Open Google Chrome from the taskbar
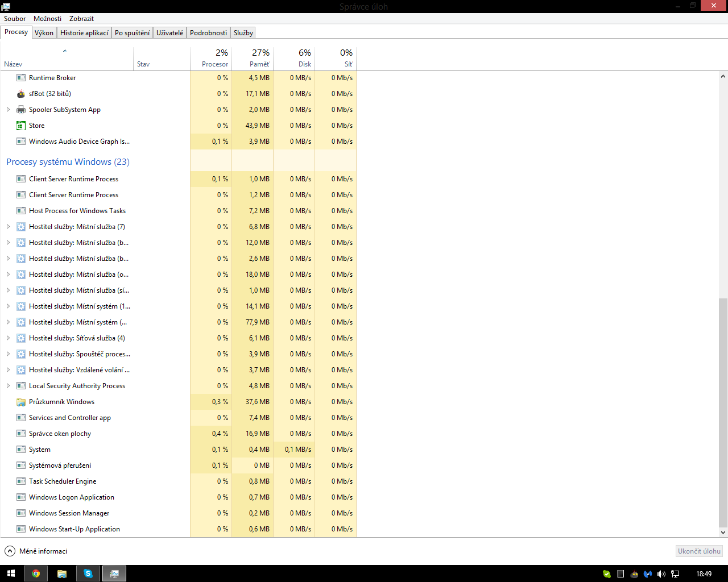728x582 pixels. [36, 573]
